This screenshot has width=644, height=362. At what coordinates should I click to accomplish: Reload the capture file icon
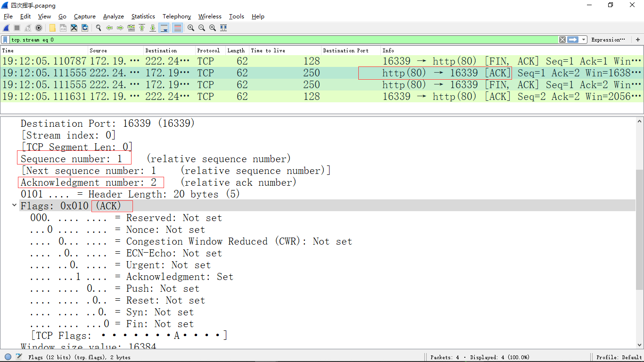pyautogui.click(x=85, y=28)
